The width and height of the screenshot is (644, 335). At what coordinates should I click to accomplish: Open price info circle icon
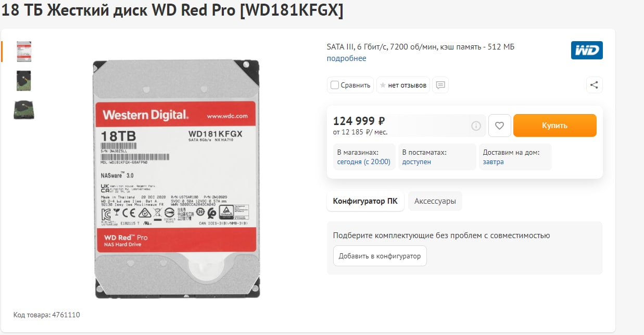tap(476, 126)
